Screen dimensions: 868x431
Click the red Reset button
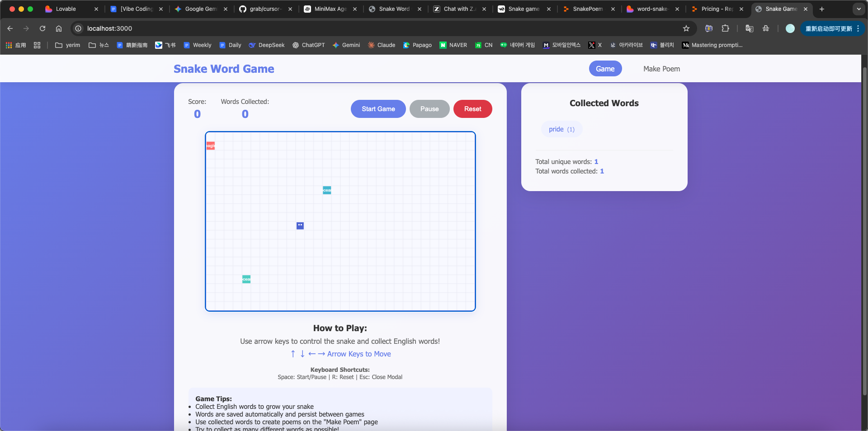coord(472,109)
